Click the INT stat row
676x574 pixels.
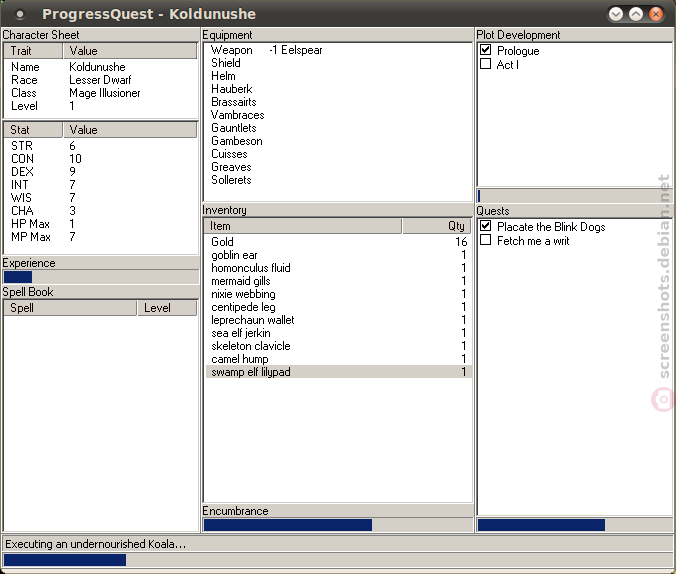pos(100,185)
